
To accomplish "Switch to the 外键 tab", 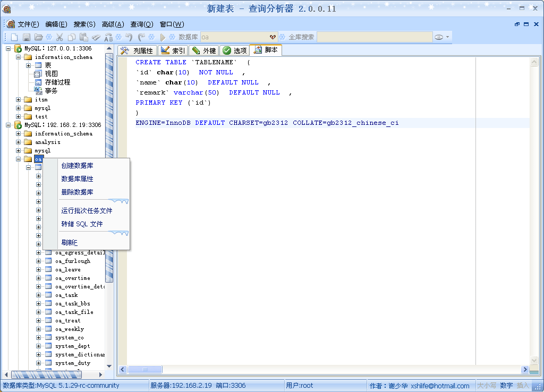I will 204,50.
